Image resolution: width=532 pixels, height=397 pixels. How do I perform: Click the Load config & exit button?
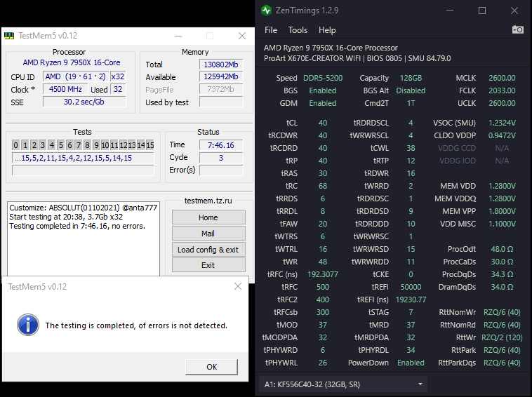[208, 250]
